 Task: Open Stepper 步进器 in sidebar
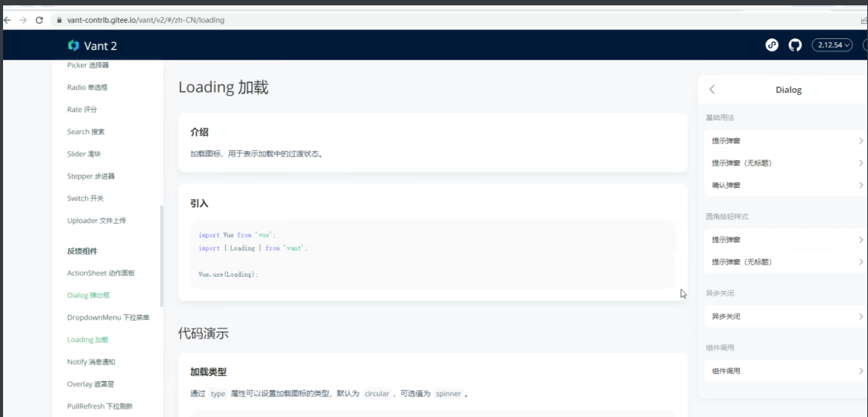click(x=91, y=176)
